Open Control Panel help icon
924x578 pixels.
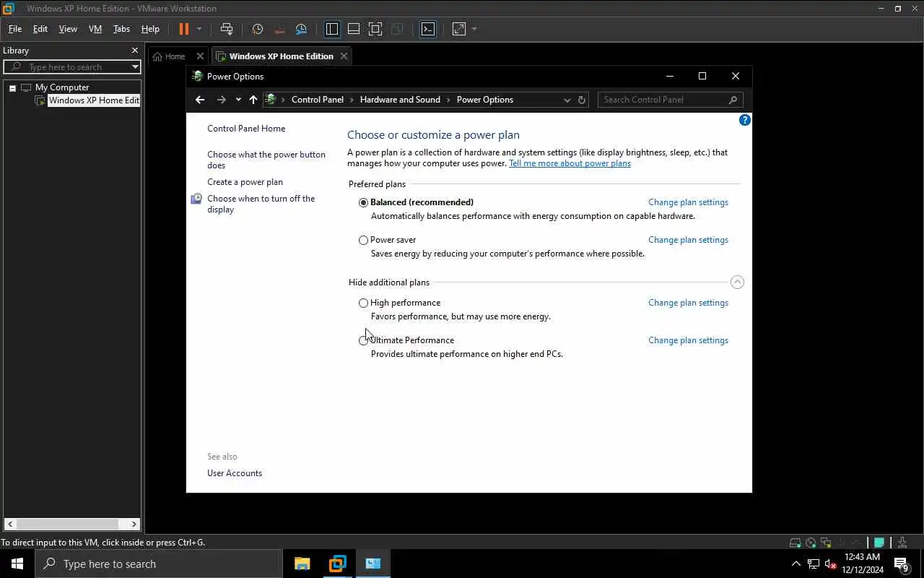745,120
